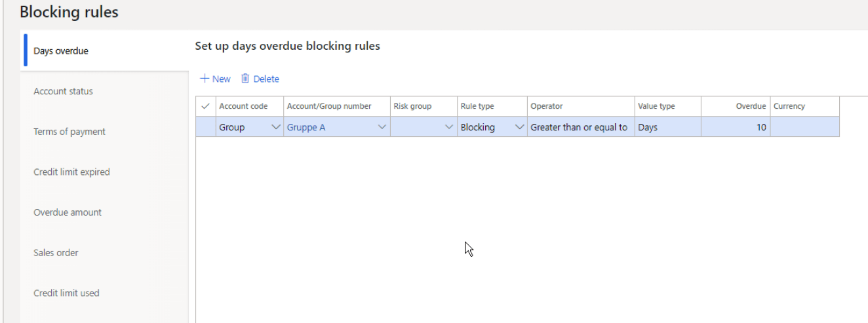Sort by the Value type column header
Screen dimensions: 868x323
656,106
